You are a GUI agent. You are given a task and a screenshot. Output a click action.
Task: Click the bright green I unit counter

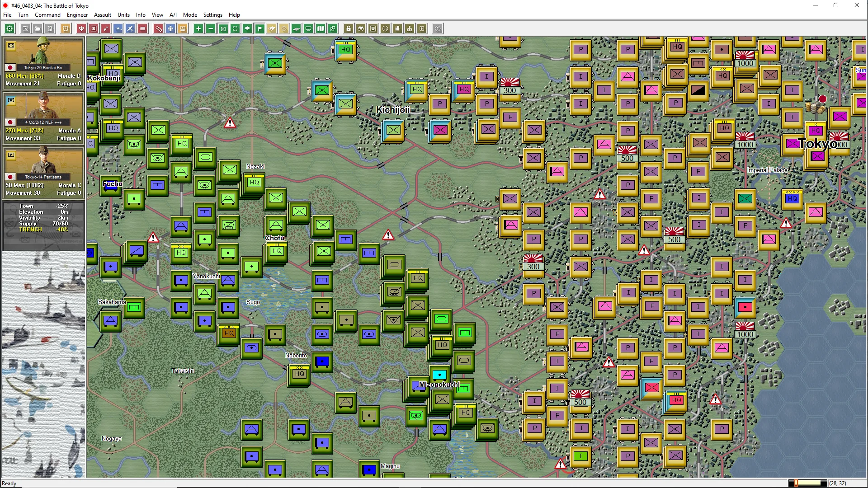580,456
